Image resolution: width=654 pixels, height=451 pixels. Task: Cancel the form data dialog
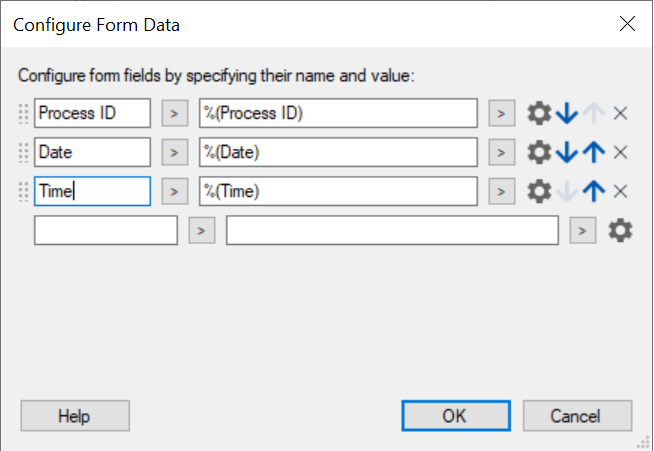(x=577, y=416)
